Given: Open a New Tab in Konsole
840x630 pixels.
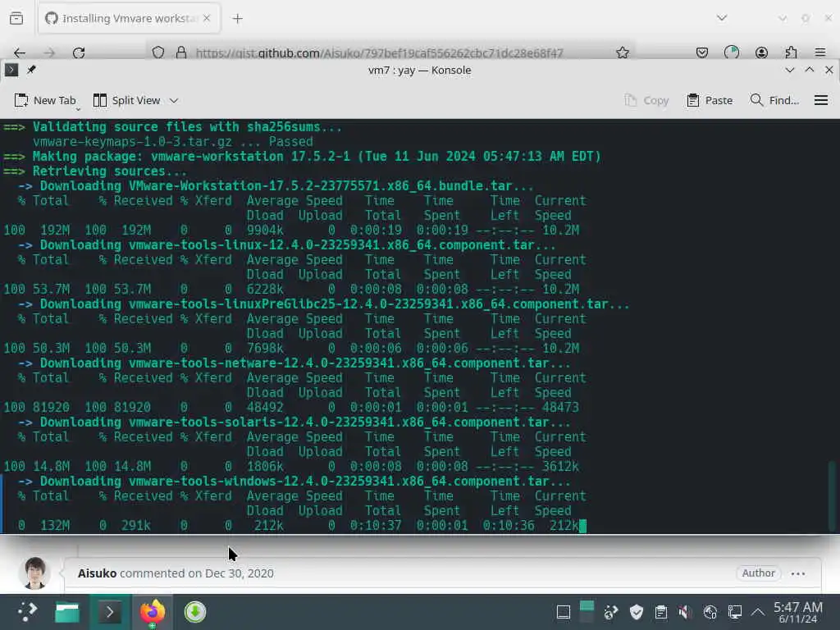Looking at the screenshot, I should [45, 100].
